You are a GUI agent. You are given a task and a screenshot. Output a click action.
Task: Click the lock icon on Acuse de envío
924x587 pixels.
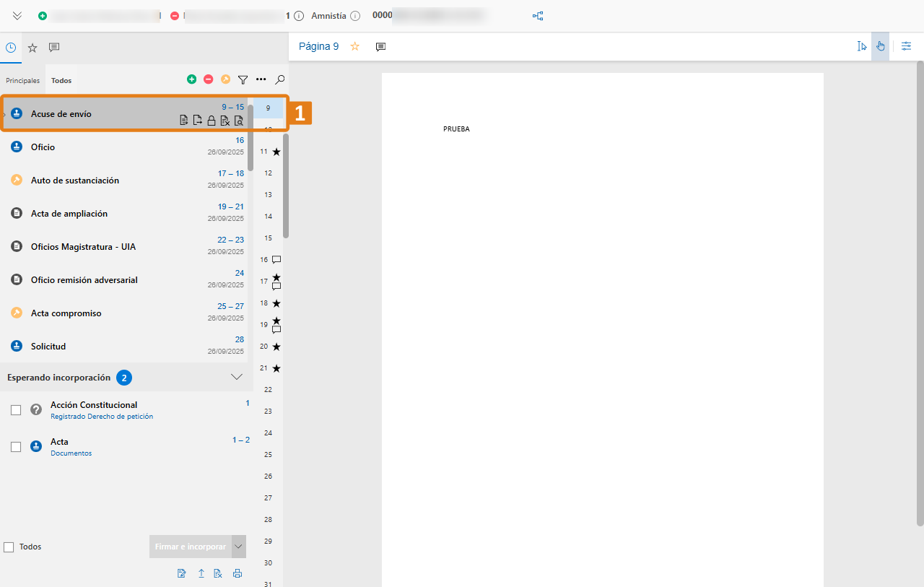point(212,121)
